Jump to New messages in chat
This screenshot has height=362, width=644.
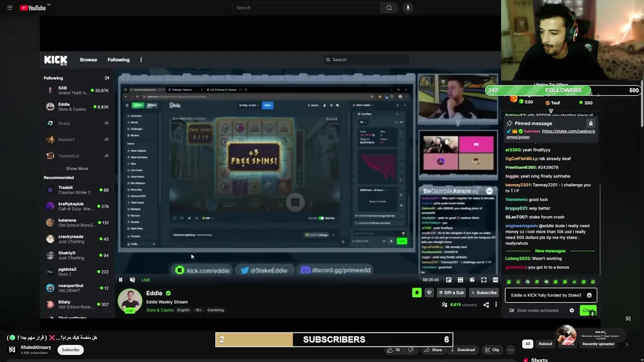coord(550,251)
